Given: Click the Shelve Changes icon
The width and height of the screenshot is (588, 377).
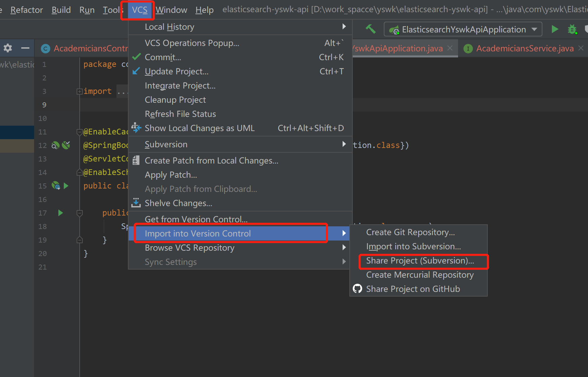Looking at the screenshot, I should point(136,203).
